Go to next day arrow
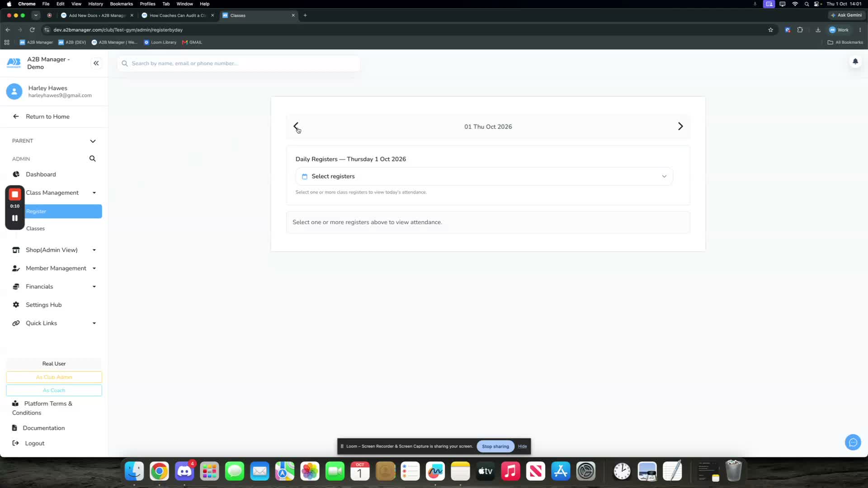The image size is (868, 488). pyautogui.click(x=680, y=127)
